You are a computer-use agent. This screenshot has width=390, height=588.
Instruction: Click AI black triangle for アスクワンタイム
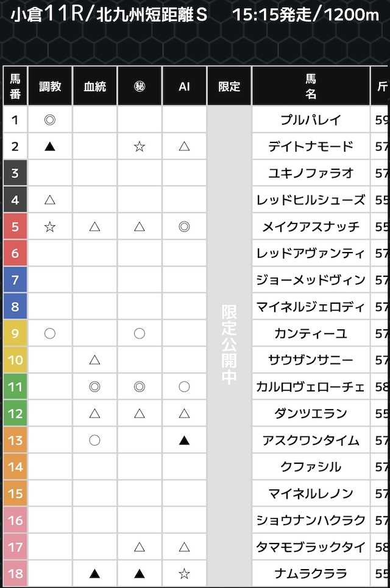[x=185, y=440]
